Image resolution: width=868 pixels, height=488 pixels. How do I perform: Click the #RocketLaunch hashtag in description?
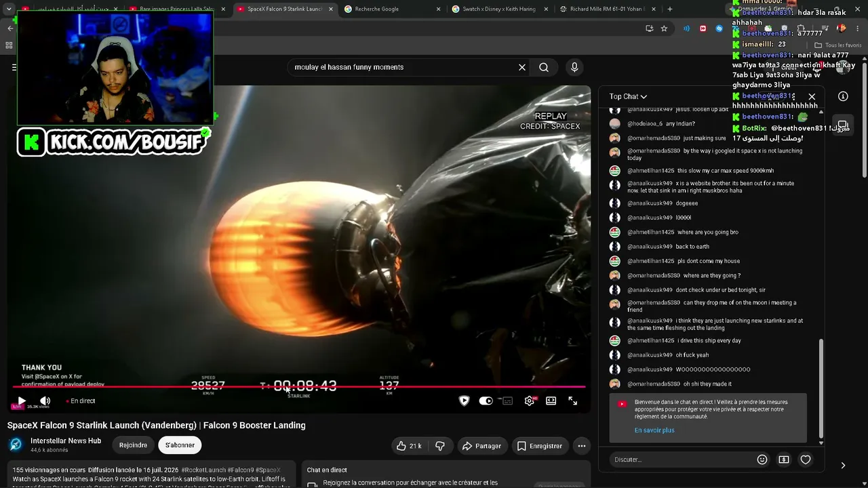tap(203, 470)
